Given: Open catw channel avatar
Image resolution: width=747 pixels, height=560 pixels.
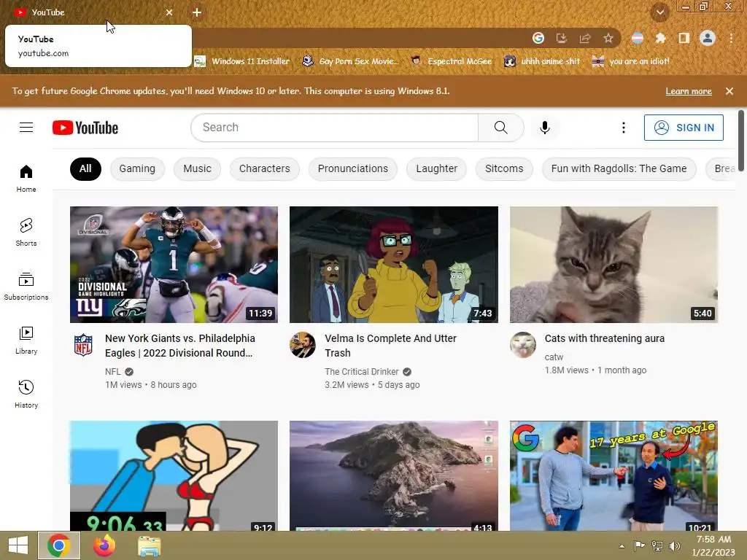Looking at the screenshot, I should pyautogui.click(x=522, y=345).
